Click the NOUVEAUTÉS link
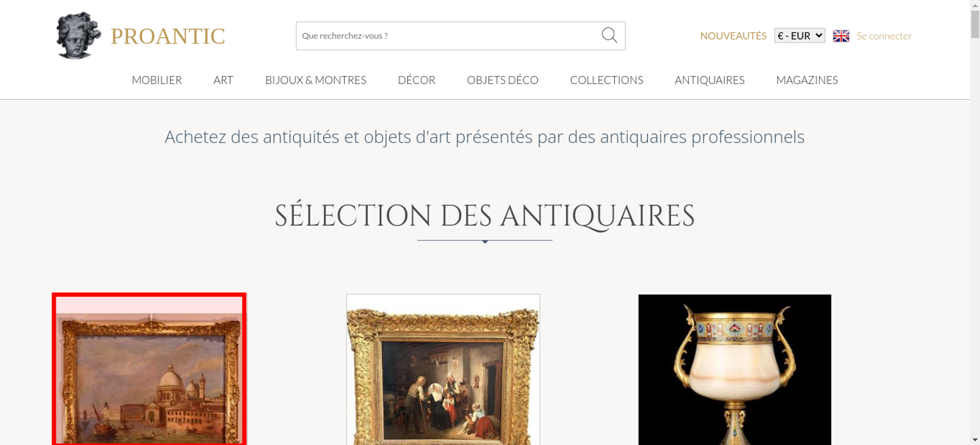980x445 pixels. (x=733, y=36)
